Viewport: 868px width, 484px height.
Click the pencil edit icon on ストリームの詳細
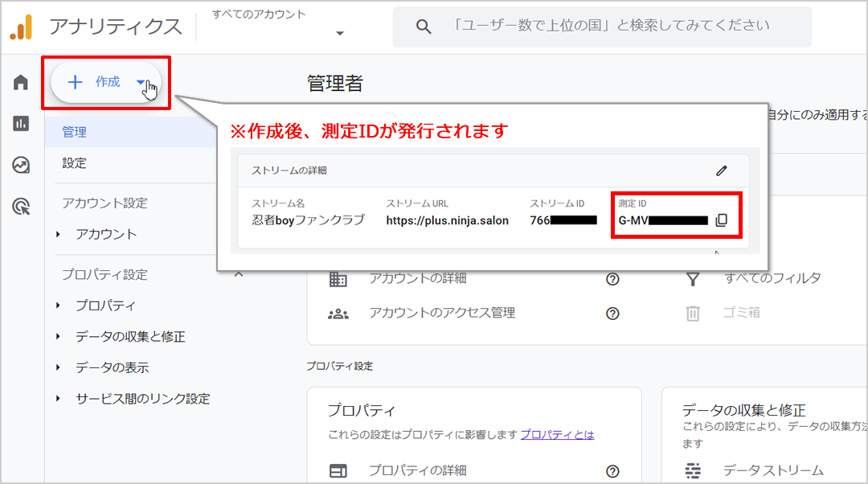coord(722,170)
